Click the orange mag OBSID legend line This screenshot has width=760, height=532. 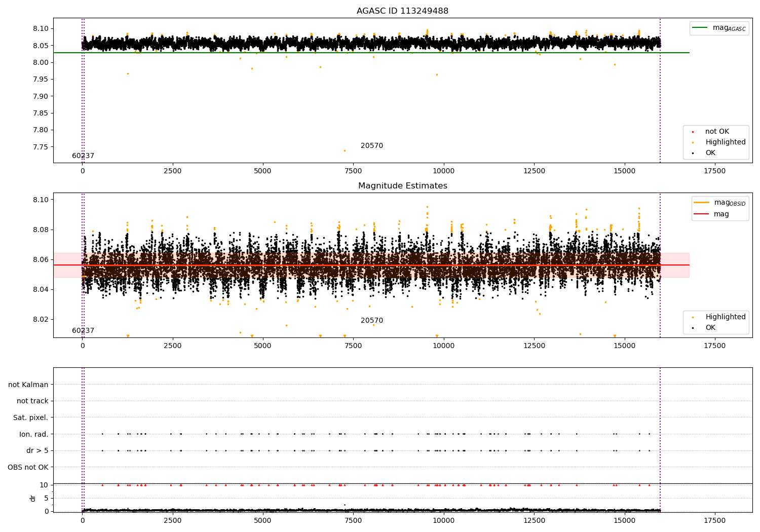[701, 203]
